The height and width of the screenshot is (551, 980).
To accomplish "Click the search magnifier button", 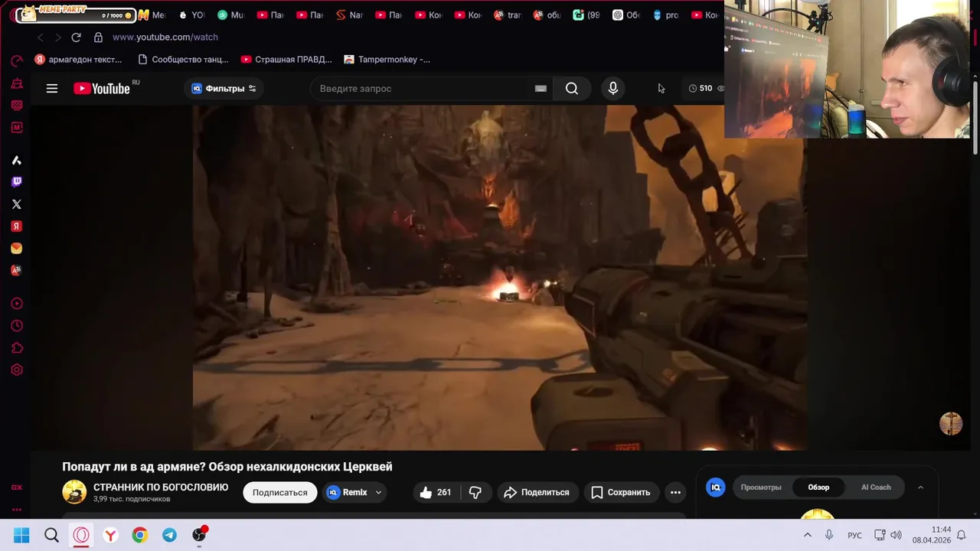I will coord(572,89).
